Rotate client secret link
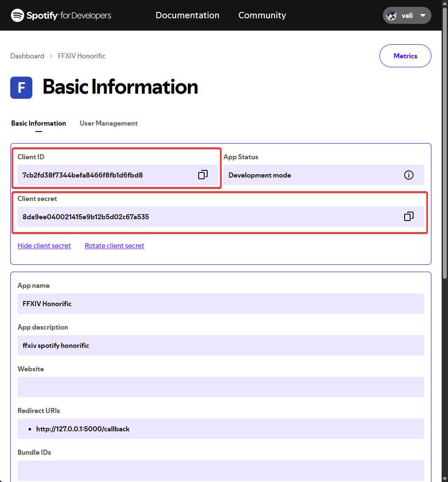The height and width of the screenshot is (482, 448). coord(114,246)
